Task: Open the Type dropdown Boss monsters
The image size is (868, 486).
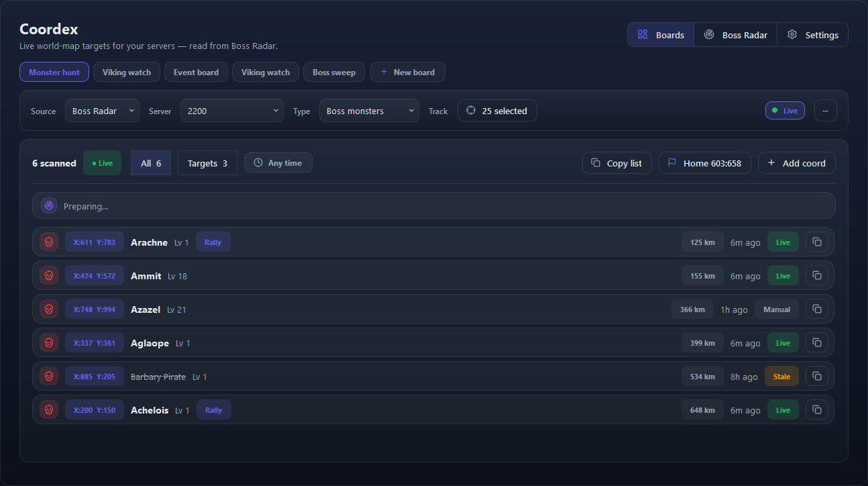Action: (x=369, y=111)
